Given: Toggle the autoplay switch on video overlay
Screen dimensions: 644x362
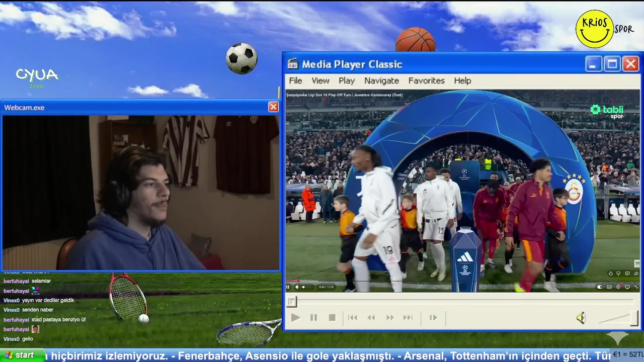Looking at the screenshot, I should tap(600, 287).
